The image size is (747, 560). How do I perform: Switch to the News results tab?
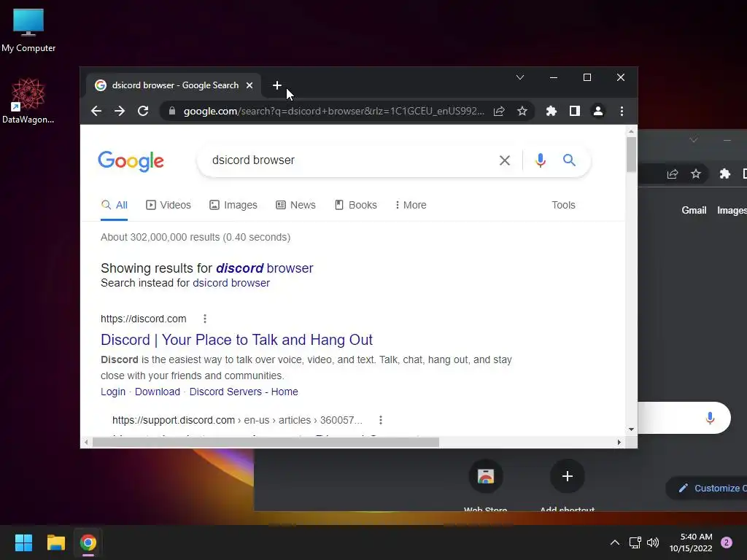click(x=296, y=205)
